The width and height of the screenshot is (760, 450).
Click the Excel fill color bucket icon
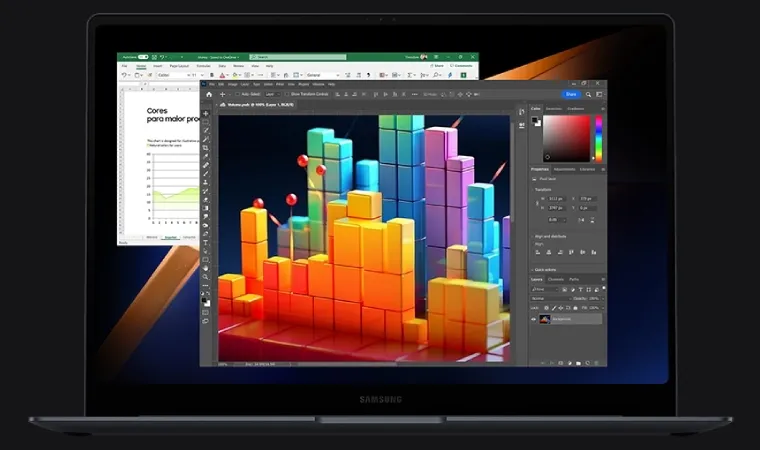(235, 75)
